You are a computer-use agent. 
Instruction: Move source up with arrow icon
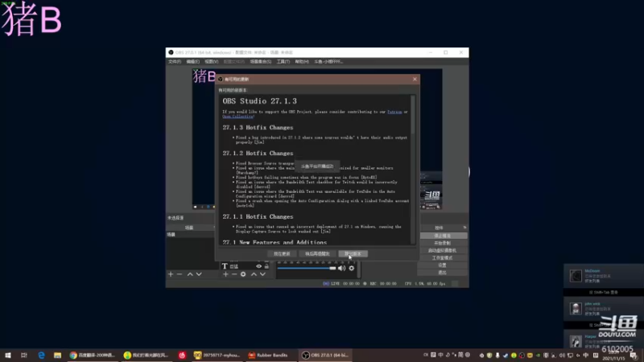254,274
